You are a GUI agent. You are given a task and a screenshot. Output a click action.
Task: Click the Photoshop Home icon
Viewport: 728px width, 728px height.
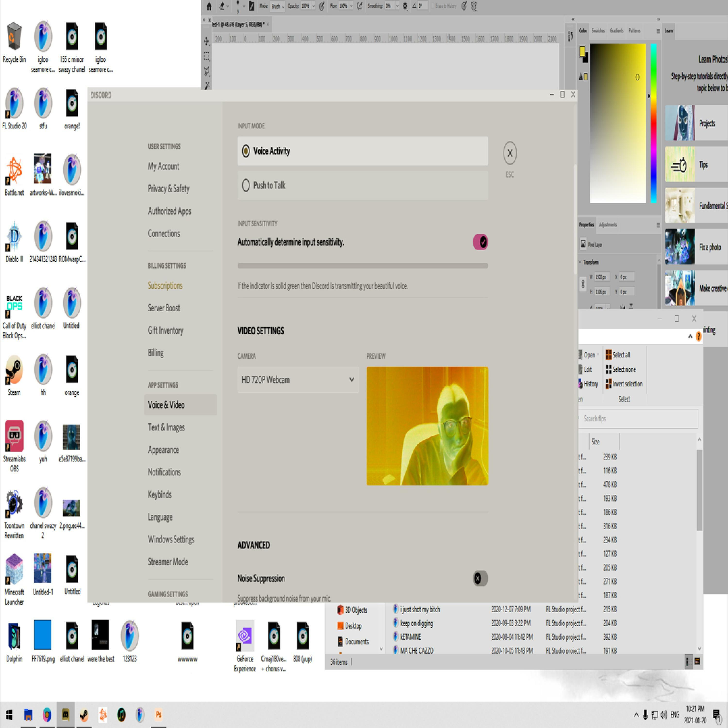coord(209,6)
